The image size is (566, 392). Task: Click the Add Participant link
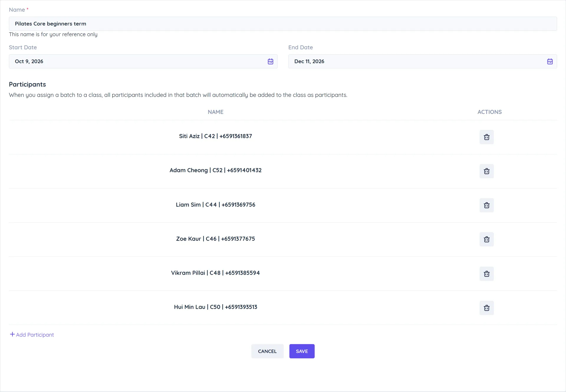coord(32,335)
